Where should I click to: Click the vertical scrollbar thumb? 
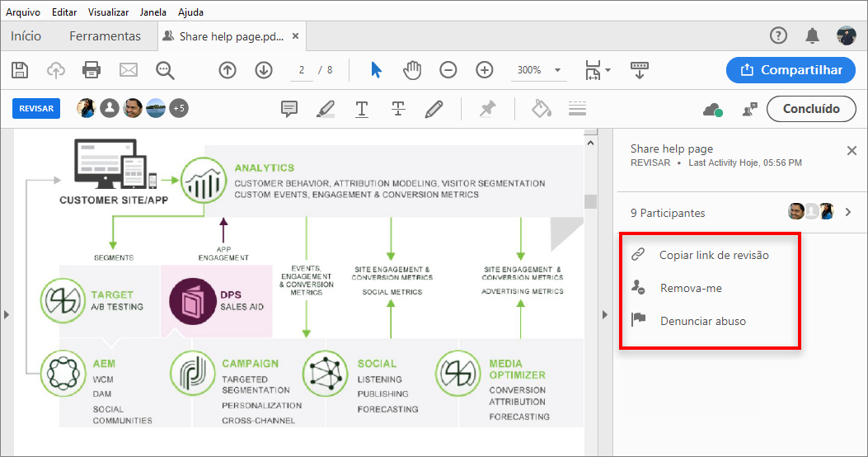(591, 201)
